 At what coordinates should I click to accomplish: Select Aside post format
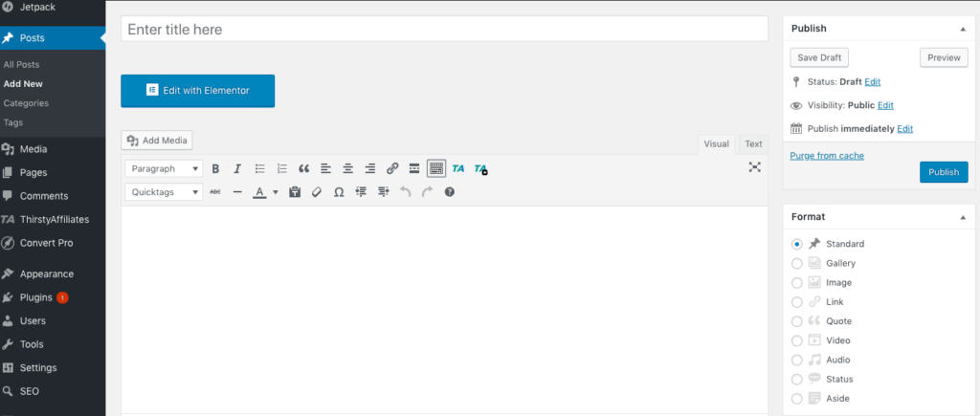click(797, 399)
